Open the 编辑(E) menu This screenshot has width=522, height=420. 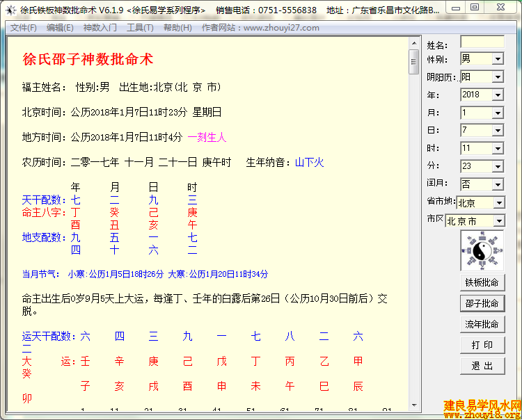pos(60,28)
